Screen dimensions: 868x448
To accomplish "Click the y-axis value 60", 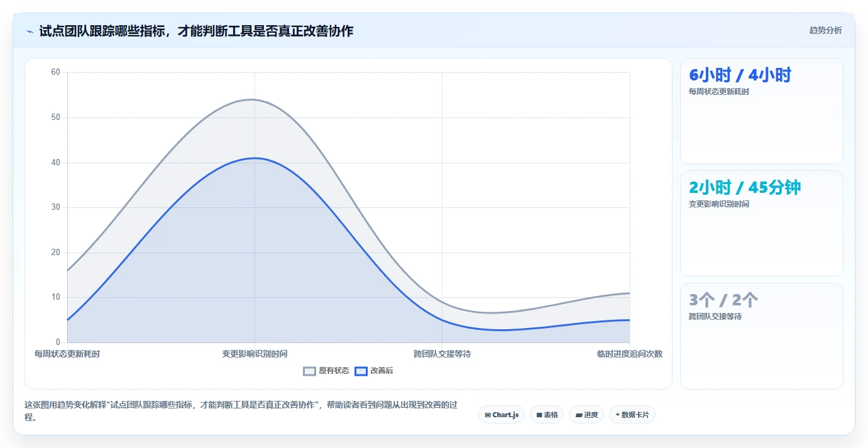I will pos(55,72).
